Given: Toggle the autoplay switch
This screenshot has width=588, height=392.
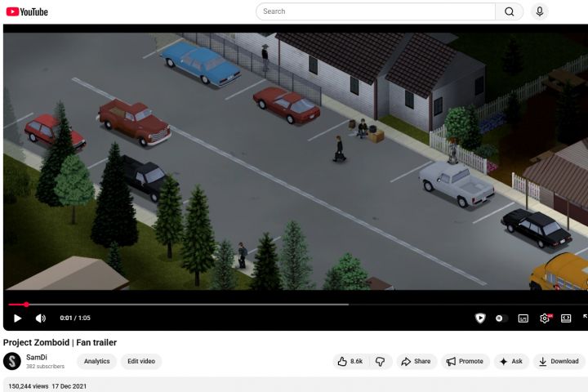Looking at the screenshot, I should coord(501,318).
